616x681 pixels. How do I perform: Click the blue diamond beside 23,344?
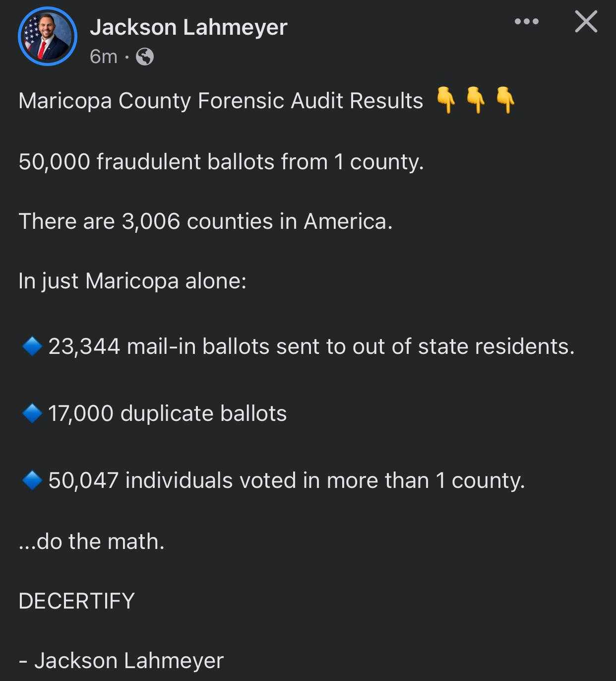(x=32, y=346)
